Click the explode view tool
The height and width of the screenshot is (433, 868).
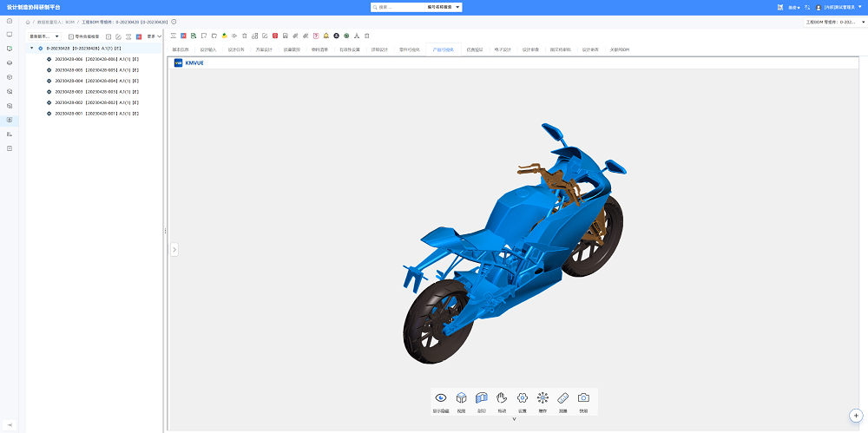(x=542, y=402)
